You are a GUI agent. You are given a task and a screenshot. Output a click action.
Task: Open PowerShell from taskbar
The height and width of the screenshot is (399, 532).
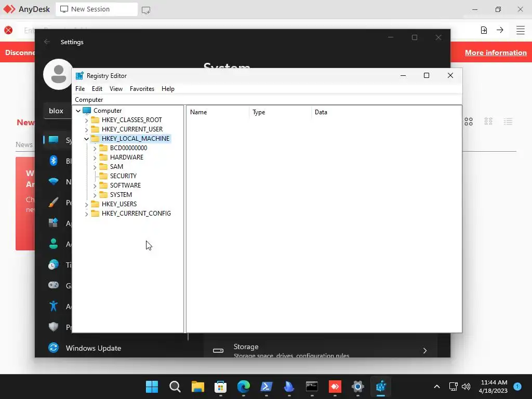pyautogui.click(x=267, y=387)
